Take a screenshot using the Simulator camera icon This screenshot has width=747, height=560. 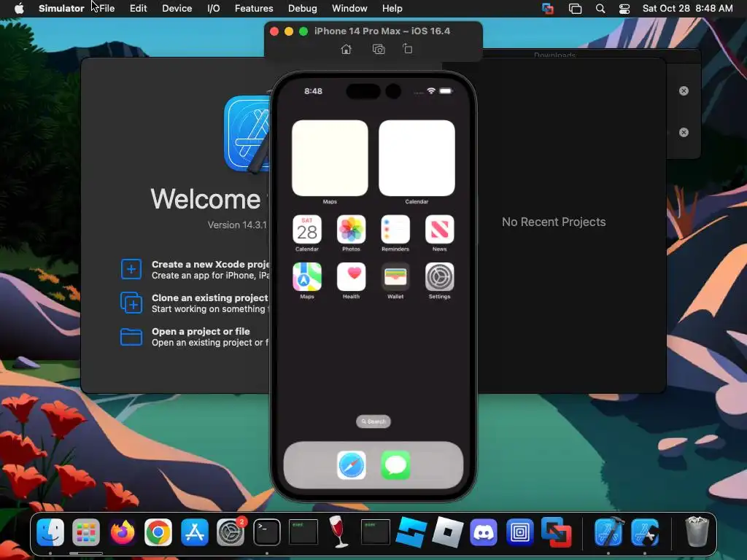pyautogui.click(x=379, y=49)
